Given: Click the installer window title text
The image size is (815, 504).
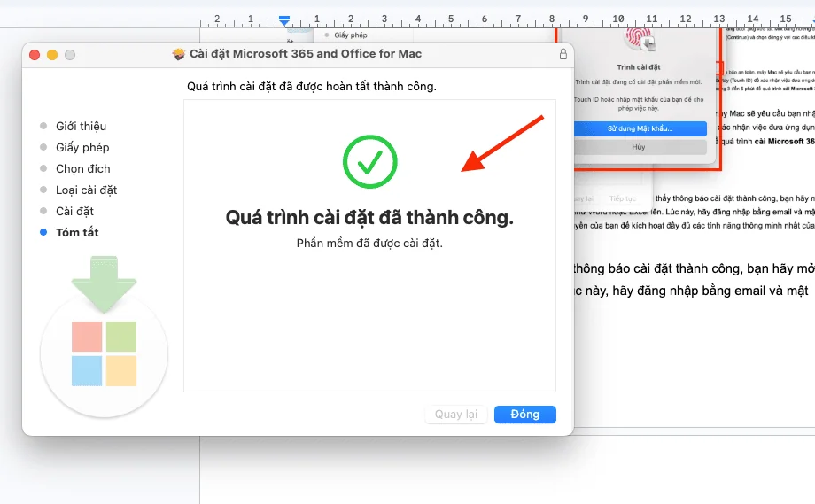Looking at the screenshot, I should 306,54.
